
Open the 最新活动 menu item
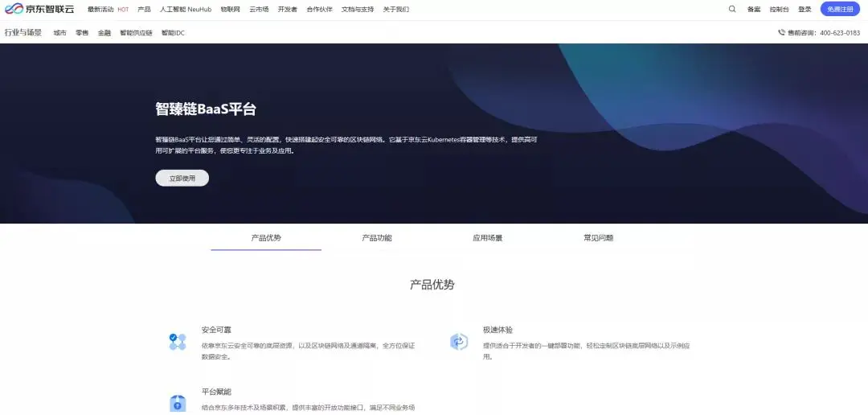coord(100,10)
